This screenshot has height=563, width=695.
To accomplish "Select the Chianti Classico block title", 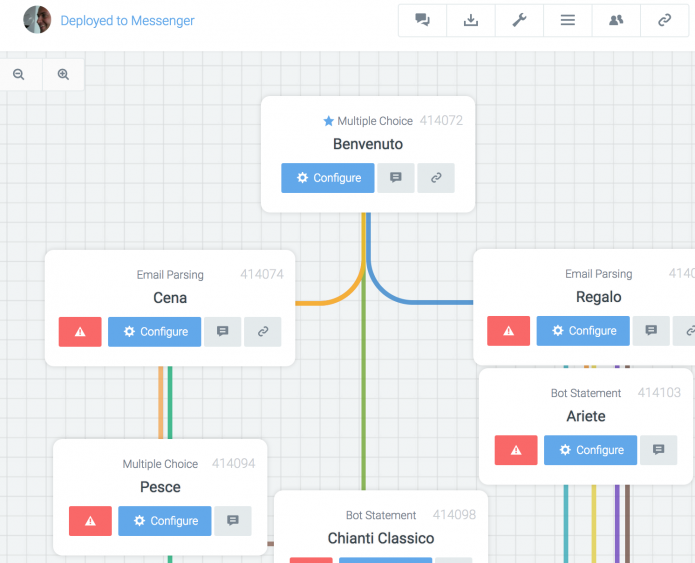I will click(381, 538).
